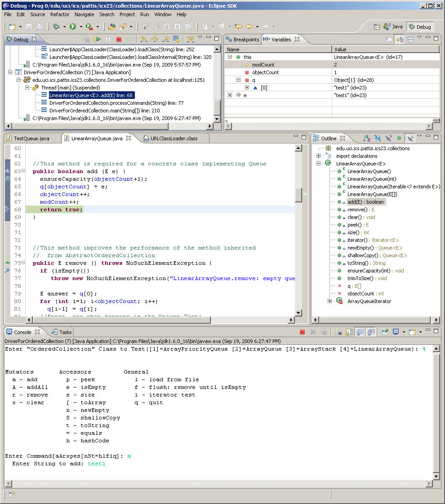Save the file with Save toolbar icon
This screenshot has width=445, height=504.
pos(28,26)
